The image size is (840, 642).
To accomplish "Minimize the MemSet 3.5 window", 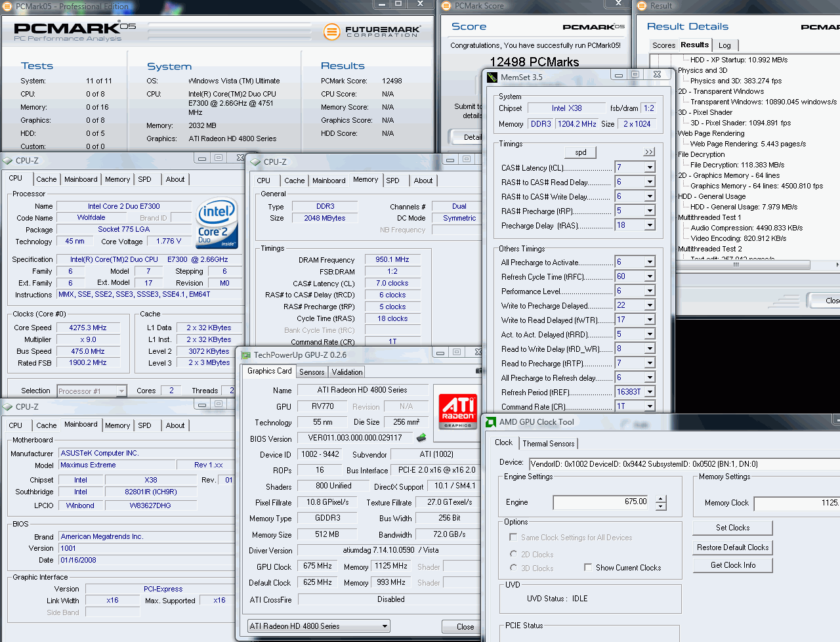I will (x=618, y=75).
